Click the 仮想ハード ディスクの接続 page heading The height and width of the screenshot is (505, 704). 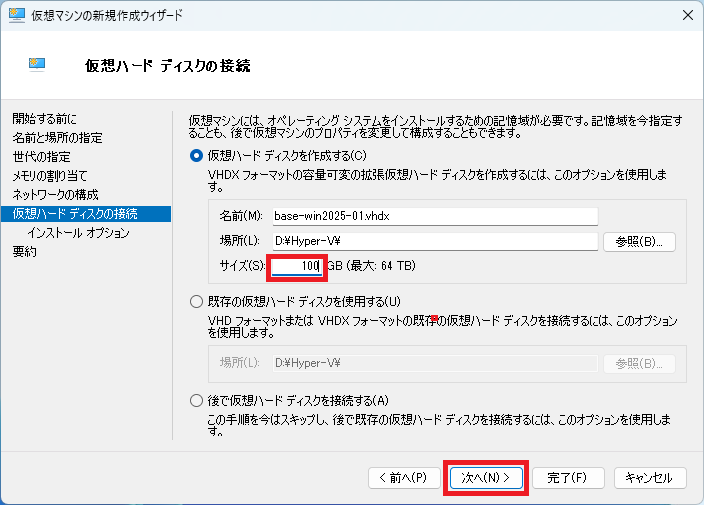click(x=167, y=66)
